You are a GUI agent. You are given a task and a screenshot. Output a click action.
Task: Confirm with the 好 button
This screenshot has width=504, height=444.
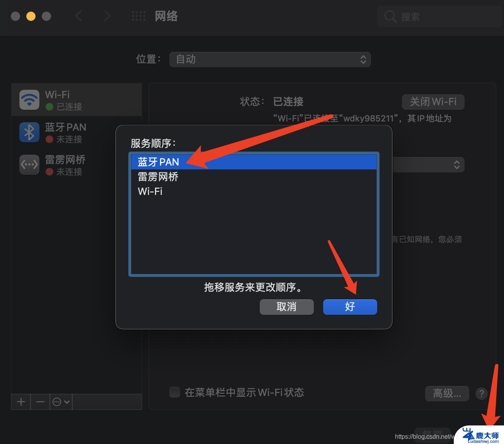click(350, 307)
